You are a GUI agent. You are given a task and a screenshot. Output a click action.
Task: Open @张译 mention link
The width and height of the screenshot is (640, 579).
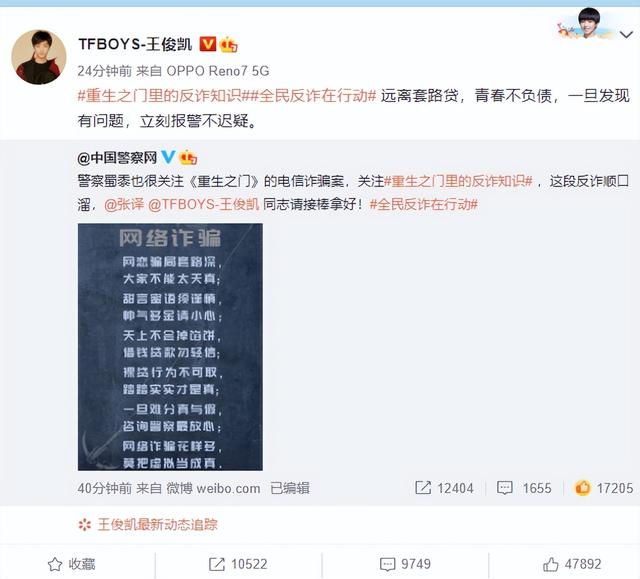124,204
